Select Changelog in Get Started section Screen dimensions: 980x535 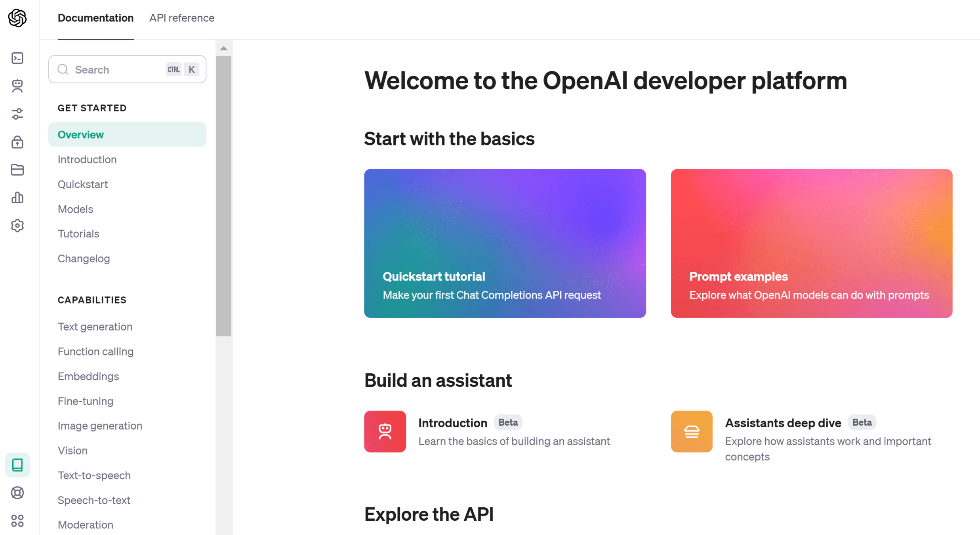(84, 258)
